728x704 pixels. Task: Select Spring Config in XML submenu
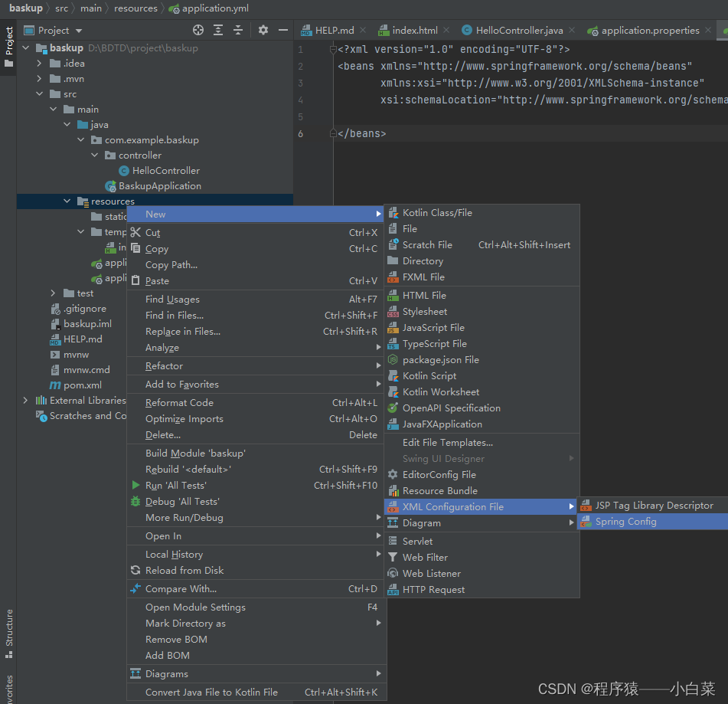click(x=653, y=522)
